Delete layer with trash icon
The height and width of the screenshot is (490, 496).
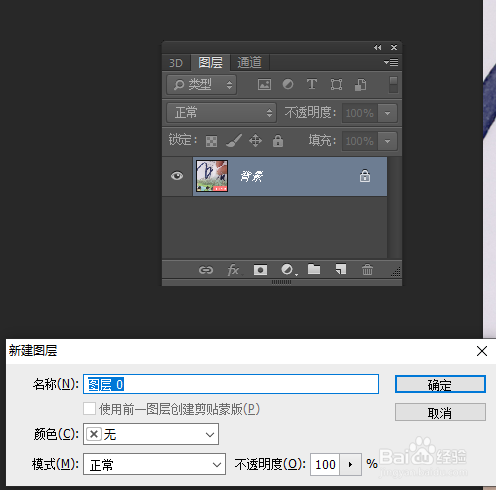tap(367, 269)
